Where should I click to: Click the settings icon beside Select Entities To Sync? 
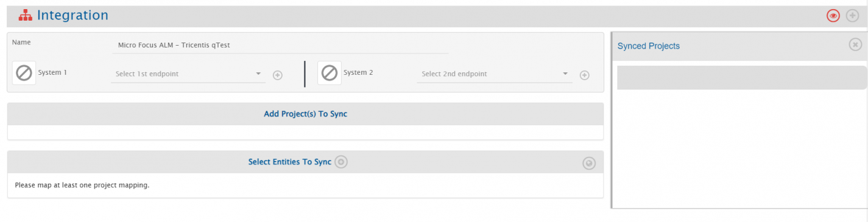click(x=341, y=162)
